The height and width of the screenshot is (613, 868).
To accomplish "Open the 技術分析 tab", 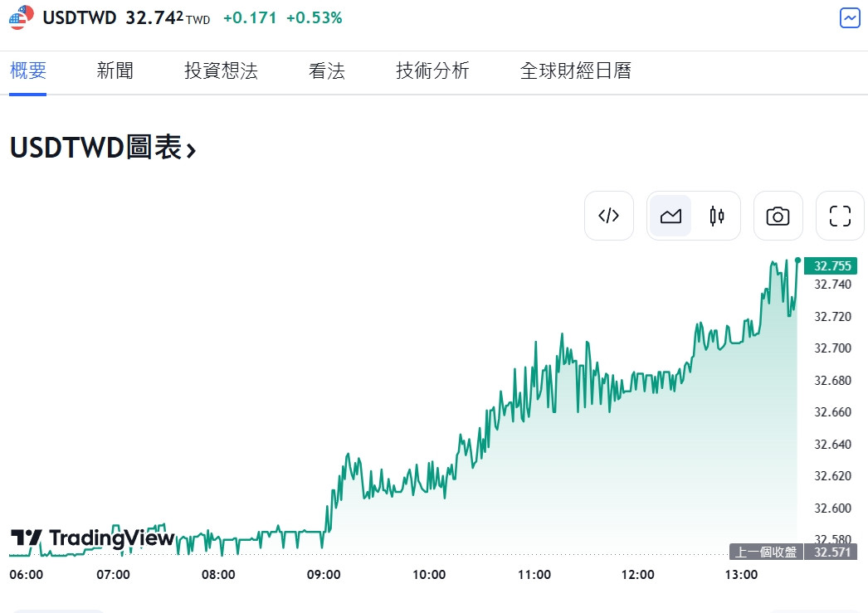I will coord(432,71).
